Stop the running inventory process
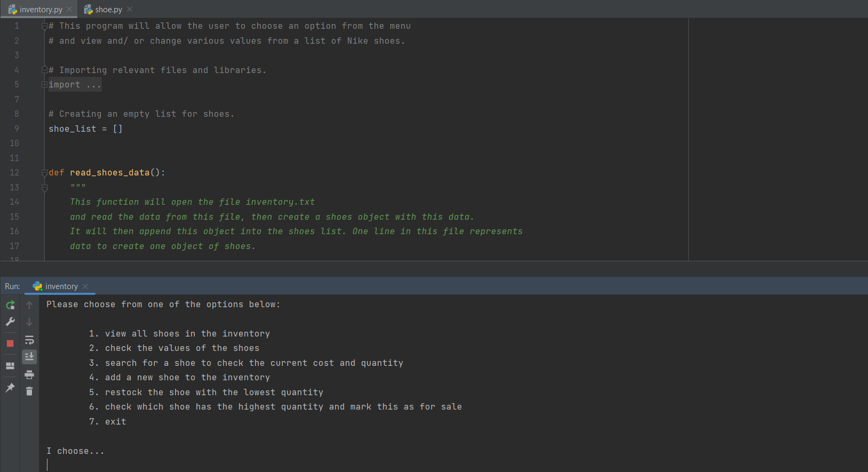This screenshot has height=472, width=868. [10, 343]
